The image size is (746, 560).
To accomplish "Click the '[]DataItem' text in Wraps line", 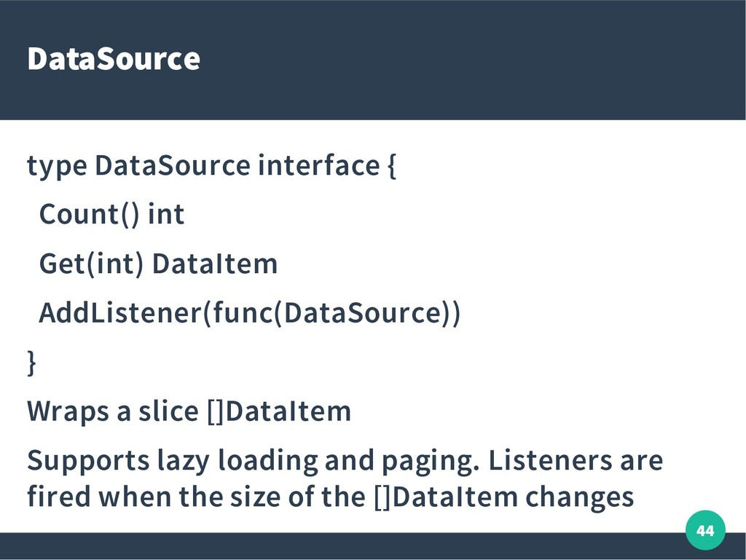I will click(279, 411).
